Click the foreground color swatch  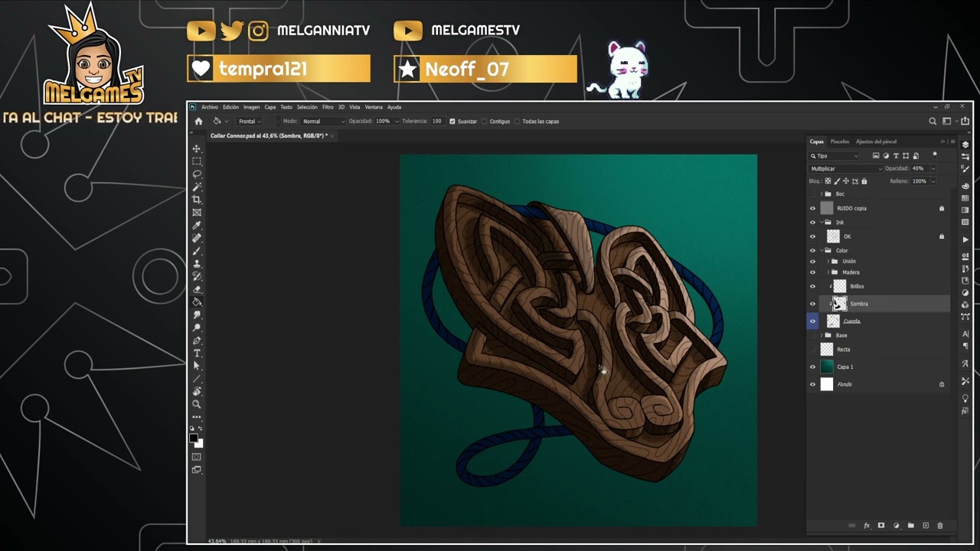tap(194, 439)
